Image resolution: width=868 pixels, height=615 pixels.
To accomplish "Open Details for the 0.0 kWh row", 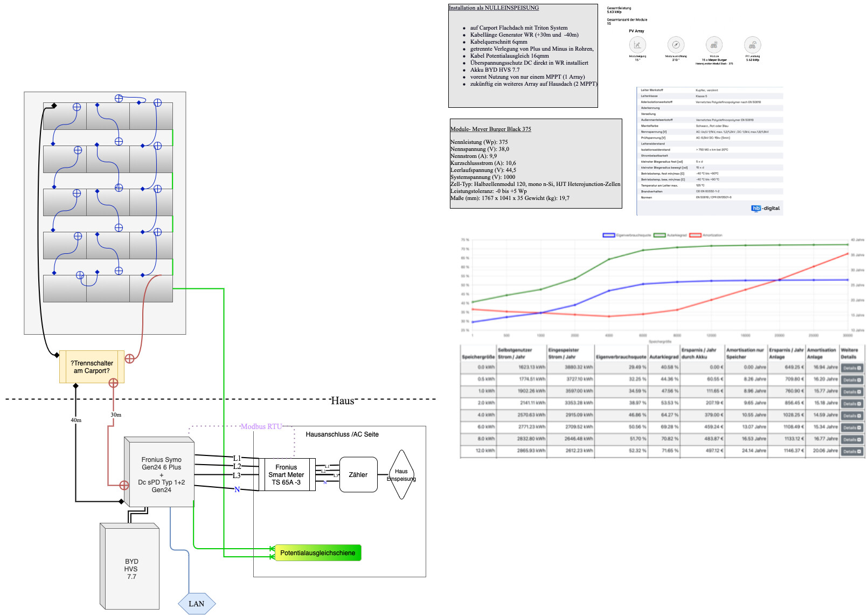I will pyautogui.click(x=852, y=368).
